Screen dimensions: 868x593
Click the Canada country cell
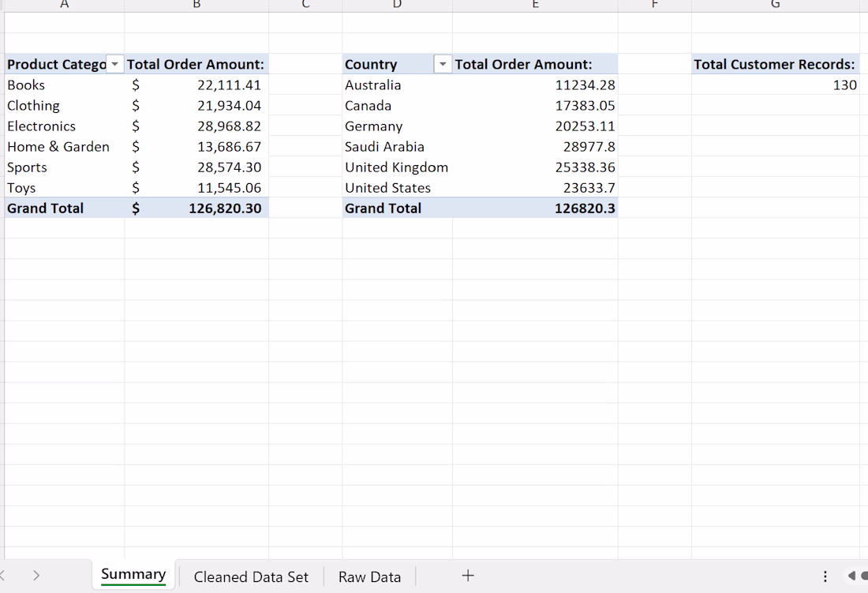click(x=397, y=105)
